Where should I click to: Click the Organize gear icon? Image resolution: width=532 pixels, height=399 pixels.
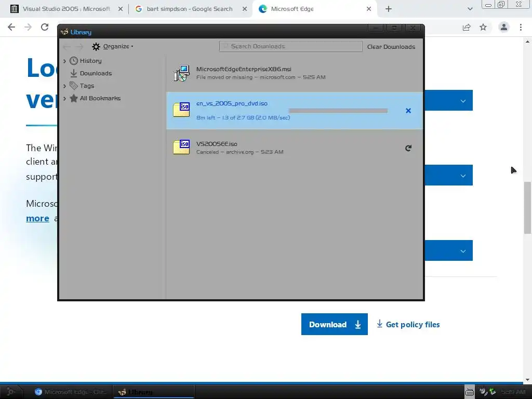tap(96, 46)
